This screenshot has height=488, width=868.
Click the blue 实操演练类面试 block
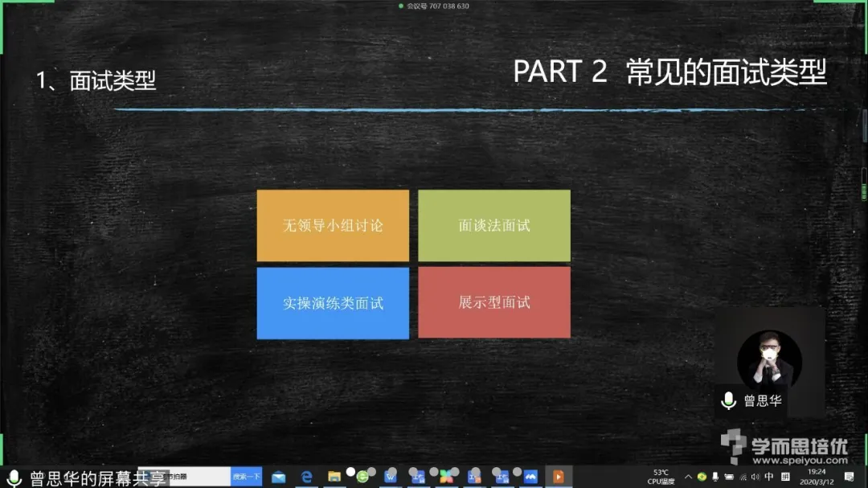333,303
